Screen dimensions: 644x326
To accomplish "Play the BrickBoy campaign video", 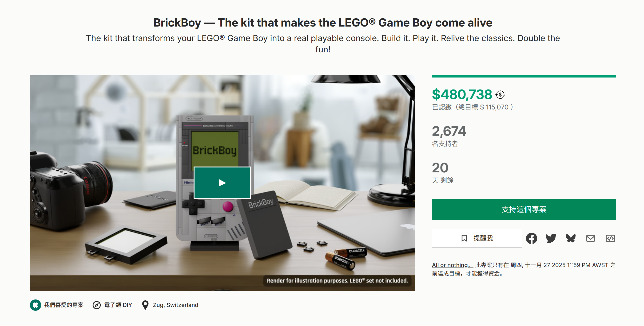I will pos(222,183).
